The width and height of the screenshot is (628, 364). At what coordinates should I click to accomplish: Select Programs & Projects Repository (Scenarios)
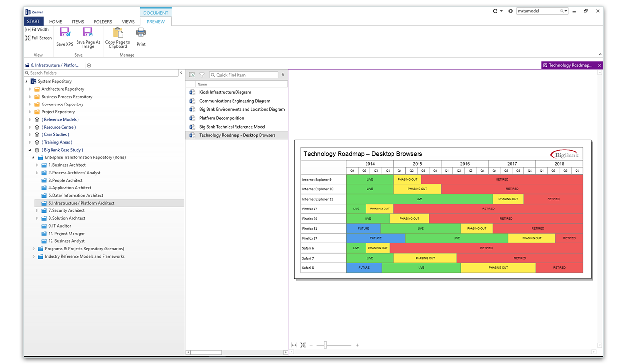click(x=84, y=249)
